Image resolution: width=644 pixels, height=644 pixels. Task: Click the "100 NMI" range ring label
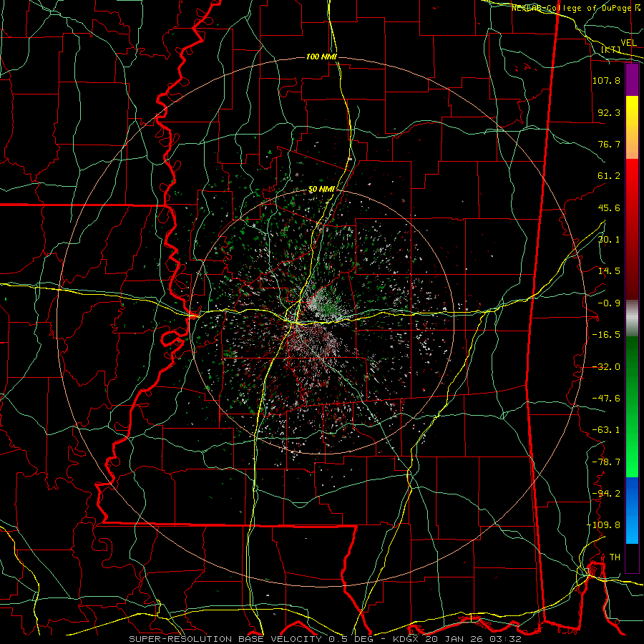321,57
